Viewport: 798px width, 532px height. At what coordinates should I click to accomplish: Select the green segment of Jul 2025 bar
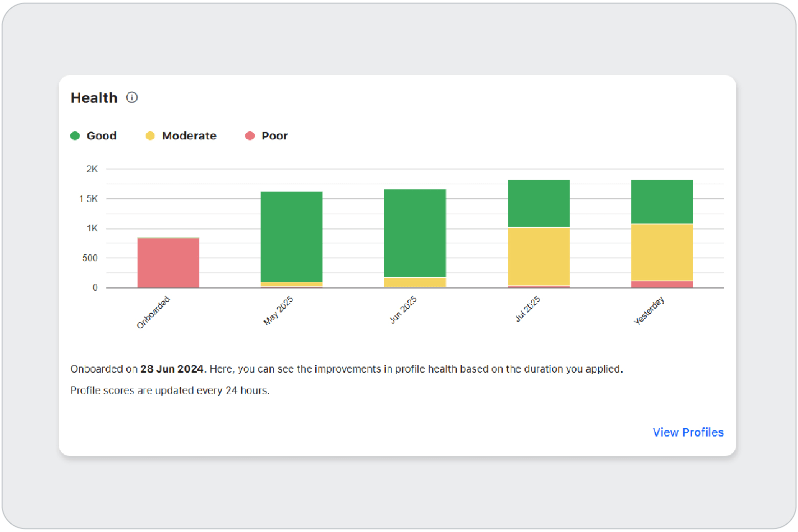(x=538, y=203)
